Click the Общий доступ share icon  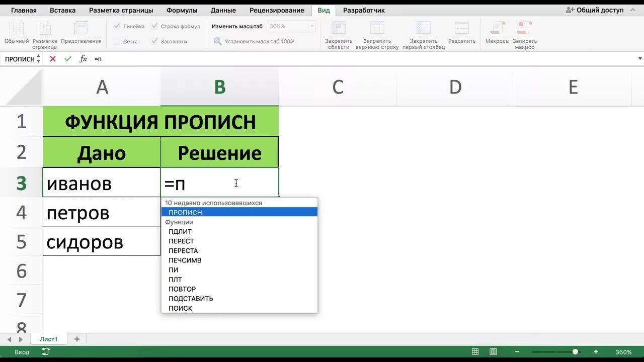click(x=570, y=10)
